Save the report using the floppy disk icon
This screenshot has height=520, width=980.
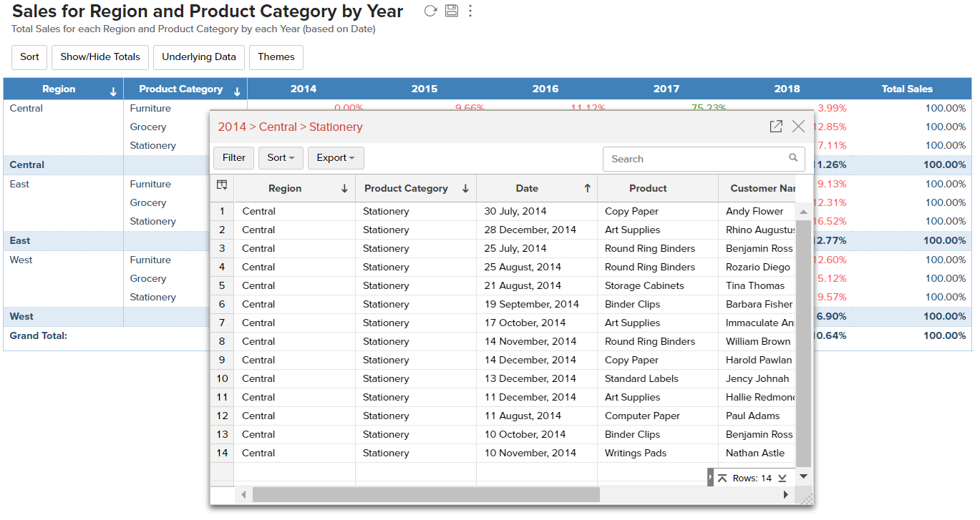[451, 11]
